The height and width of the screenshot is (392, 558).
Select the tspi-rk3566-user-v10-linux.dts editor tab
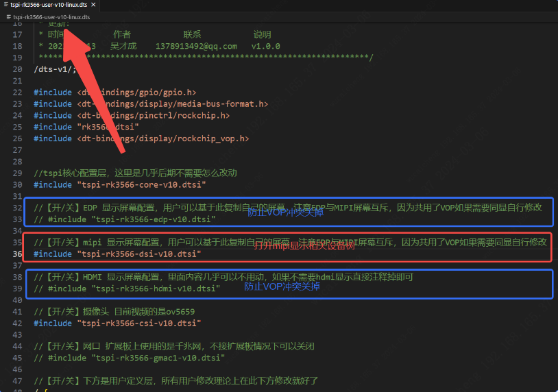coord(49,5)
